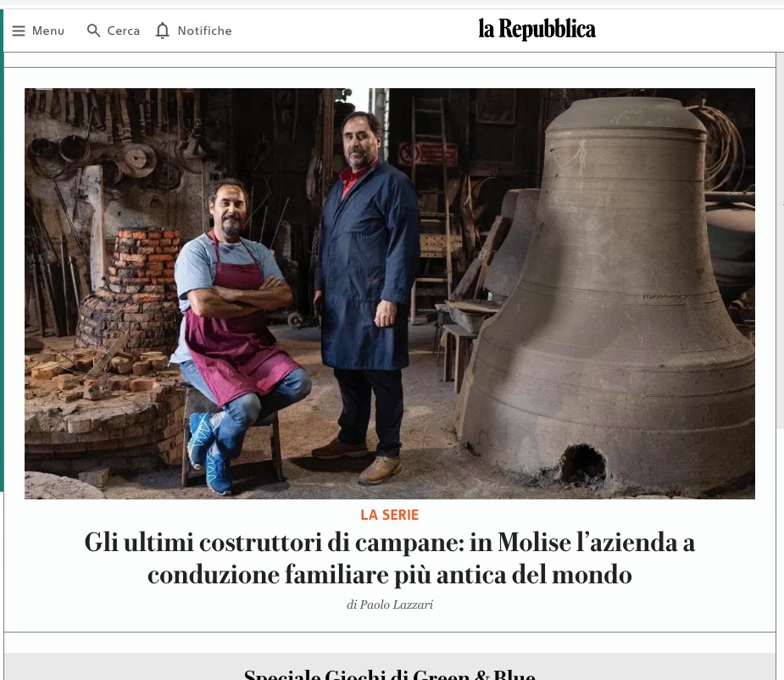
Task: Click the Notifiche label
Action: click(x=204, y=31)
